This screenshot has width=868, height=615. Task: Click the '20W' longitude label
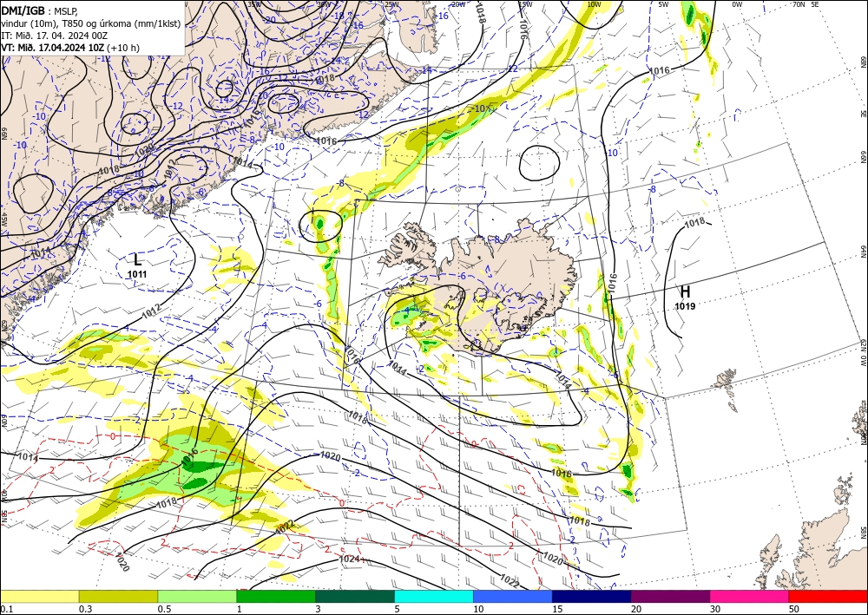tap(457, 4)
